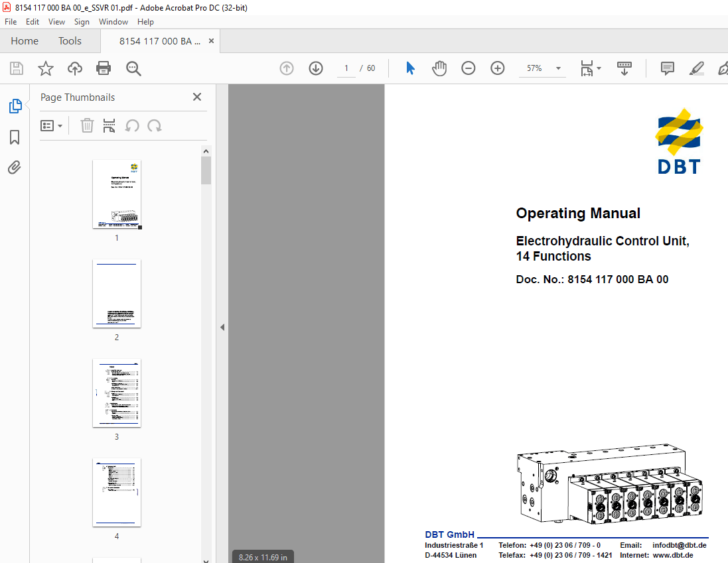Go to the next page with down arrow
The width and height of the screenshot is (728, 563).
(x=315, y=68)
